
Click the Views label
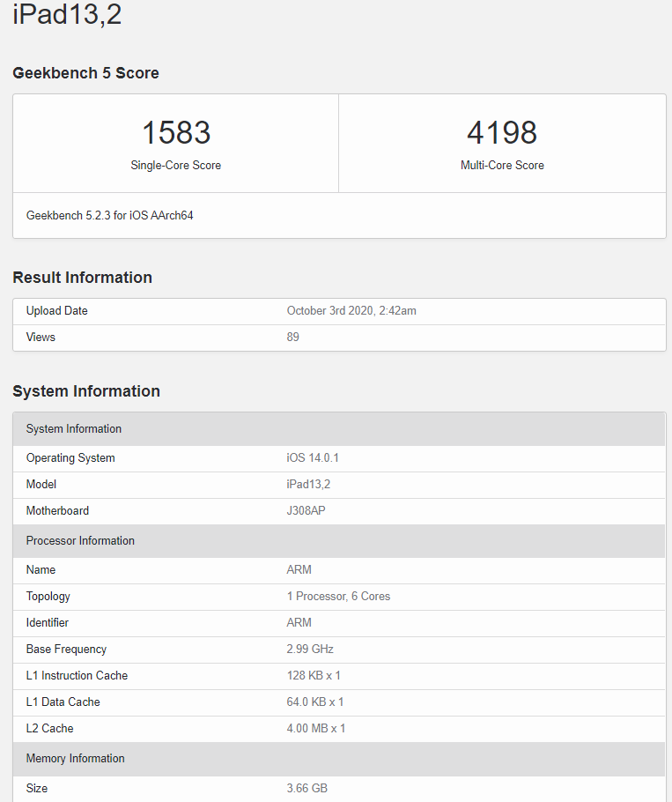pos(41,337)
